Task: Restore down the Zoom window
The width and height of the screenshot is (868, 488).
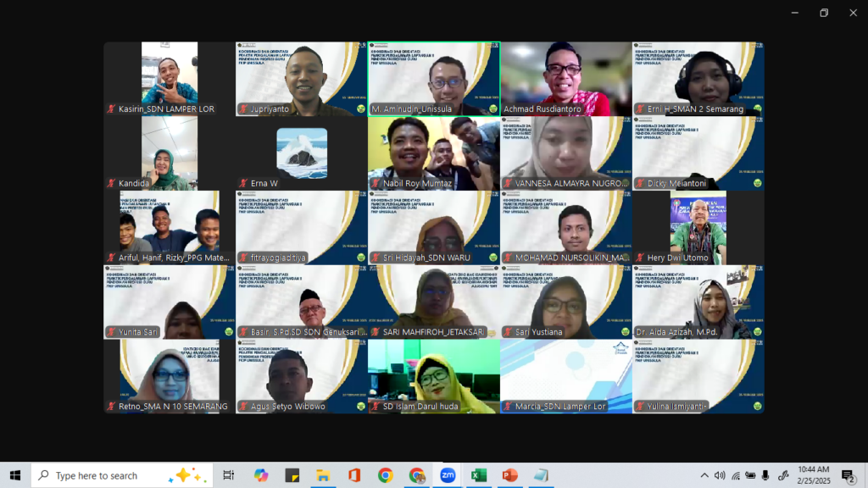Action: coord(823,13)
